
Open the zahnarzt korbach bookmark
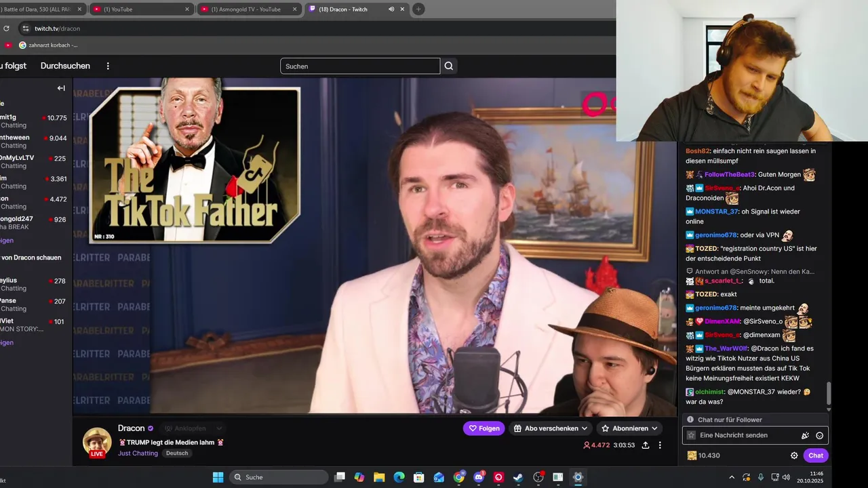[48, 45]
